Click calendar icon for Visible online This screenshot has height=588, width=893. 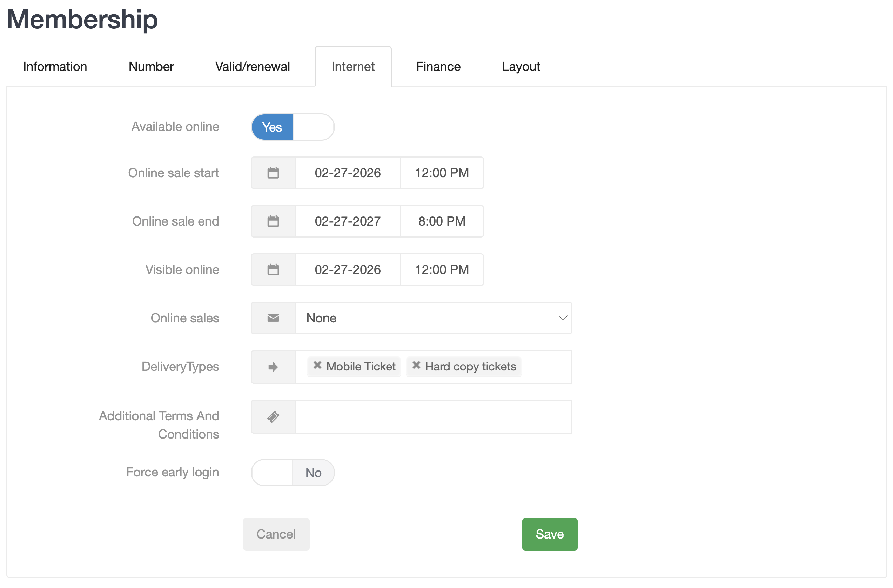coord(273,270)
